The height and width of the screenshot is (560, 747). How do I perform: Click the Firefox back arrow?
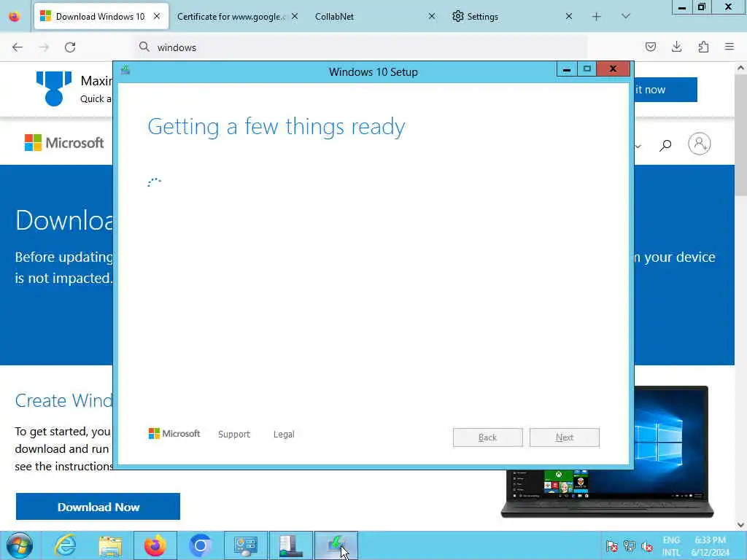[18, 47]
